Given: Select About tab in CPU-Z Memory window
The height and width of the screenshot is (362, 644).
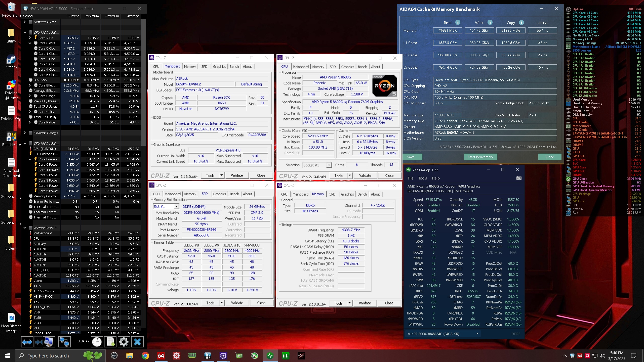Looking at the screenshot, I should (375, 194).
